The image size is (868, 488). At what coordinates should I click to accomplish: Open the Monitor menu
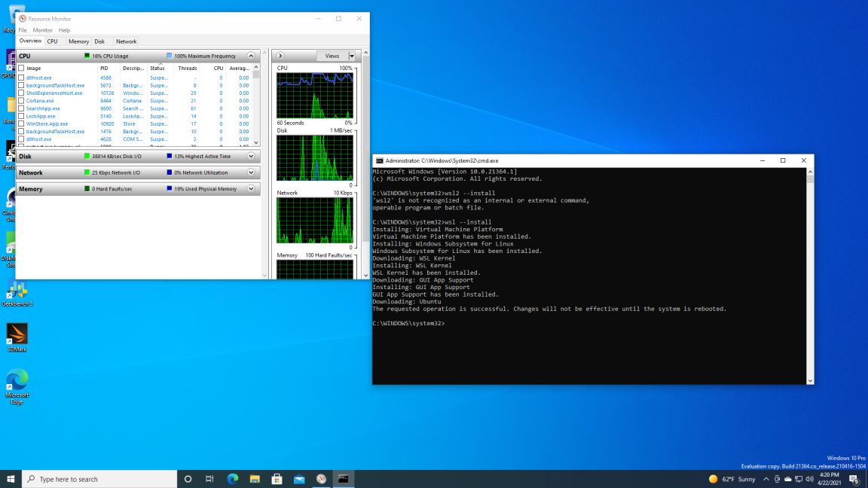43,30
